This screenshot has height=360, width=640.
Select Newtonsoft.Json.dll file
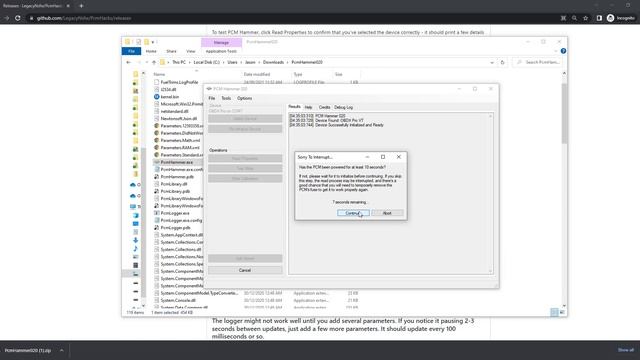pos(178,118)
